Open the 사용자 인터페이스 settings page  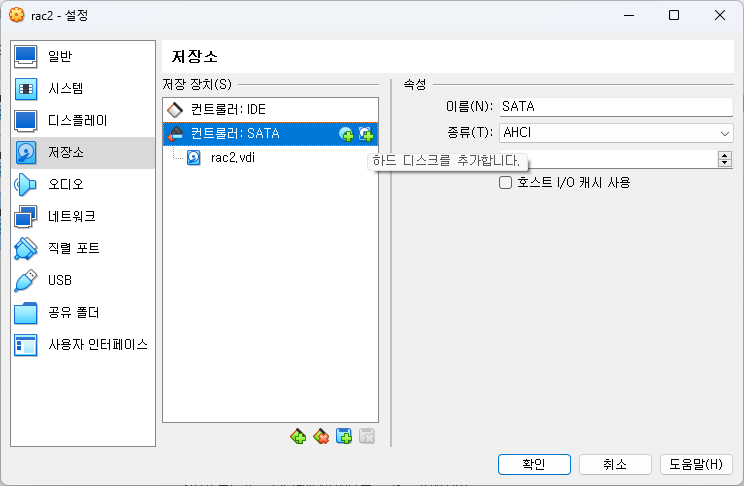(x=83, y=345)
